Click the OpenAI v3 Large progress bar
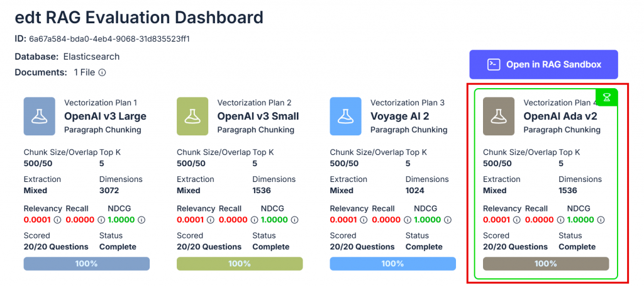This screenshot has width=644, height=287. [87, 264]
